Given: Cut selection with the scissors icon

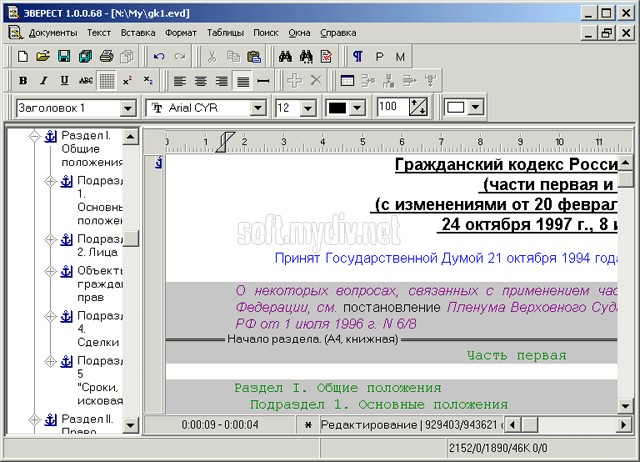Looking at the screenshot, I should [x=212, y=56].
